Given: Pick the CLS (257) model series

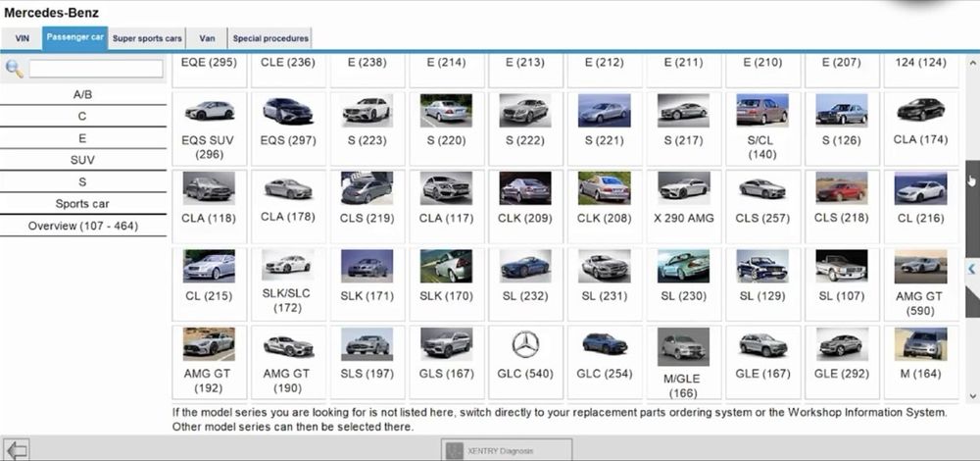Looking at the screenshot, I should (762, 206).
